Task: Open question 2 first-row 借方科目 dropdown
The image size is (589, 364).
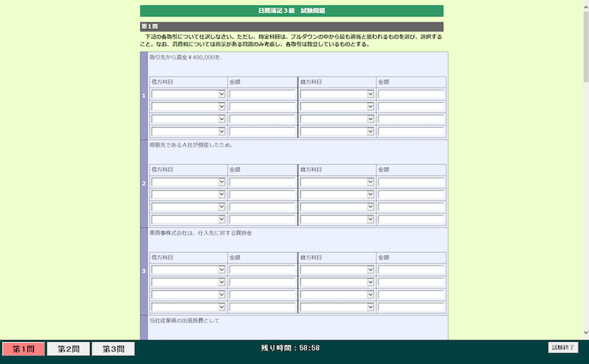Action: point(188,182)
